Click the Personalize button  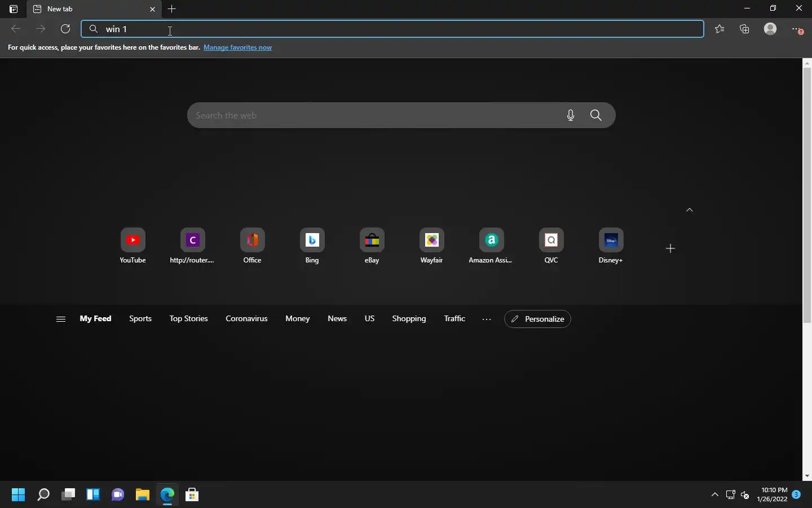pos(537,319)
